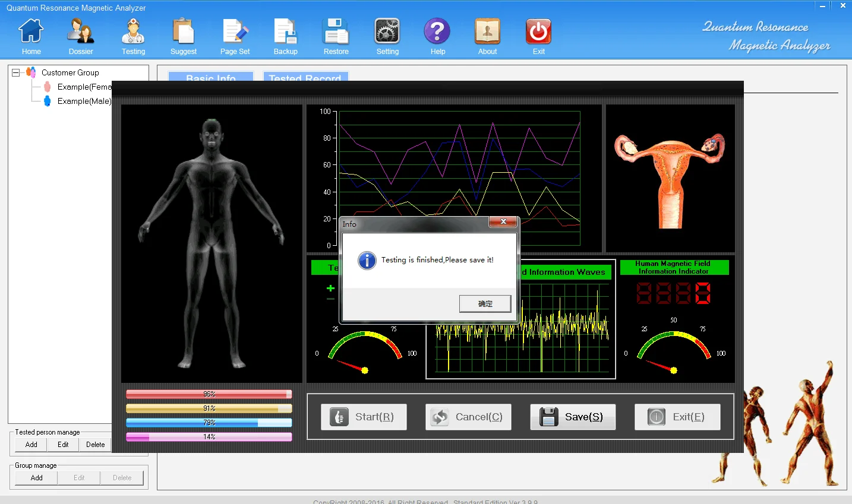Viewport: 852px width, 504px height.
Task: Click the Restore floppy icon
Action: tap(336, 32)
